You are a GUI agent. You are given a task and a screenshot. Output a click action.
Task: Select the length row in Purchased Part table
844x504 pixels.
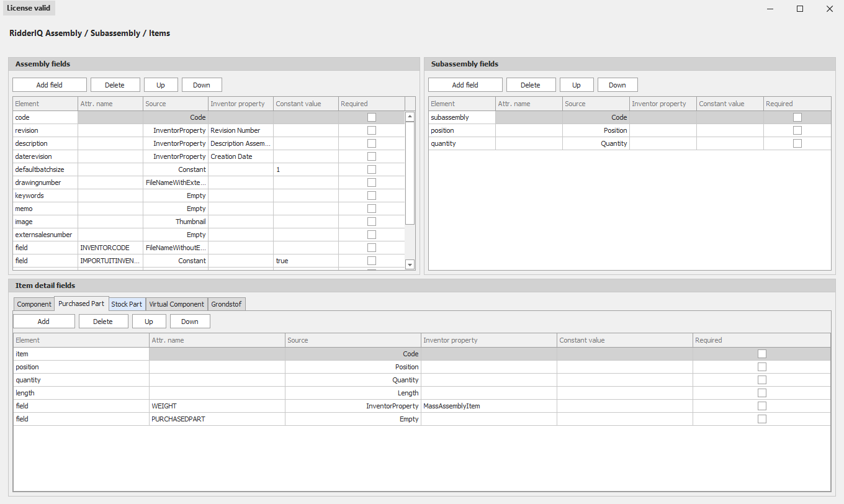point(81,392)
